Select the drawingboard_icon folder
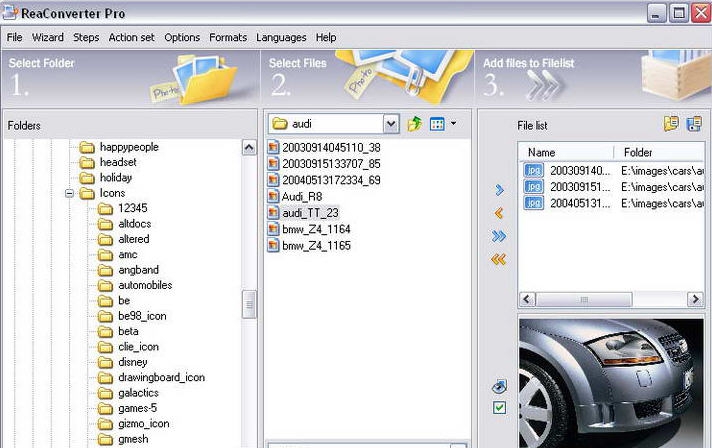Screen dimensions: 712x448 [x=161, y=378]
